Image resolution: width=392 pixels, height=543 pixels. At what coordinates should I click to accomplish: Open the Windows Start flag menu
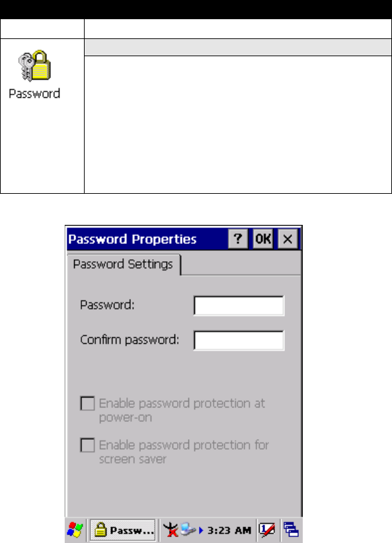click(75, 530)
